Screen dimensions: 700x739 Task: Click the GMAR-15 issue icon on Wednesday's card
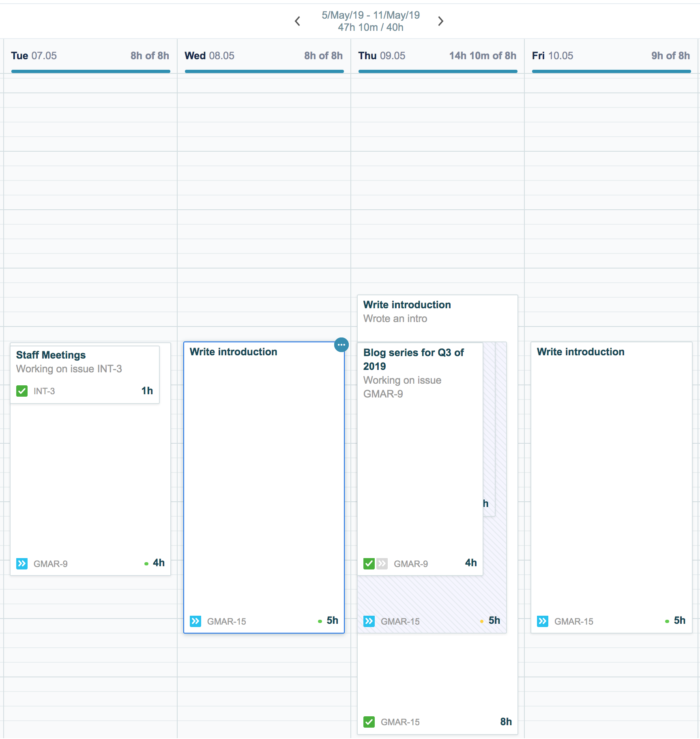click(x=195, y=621)
